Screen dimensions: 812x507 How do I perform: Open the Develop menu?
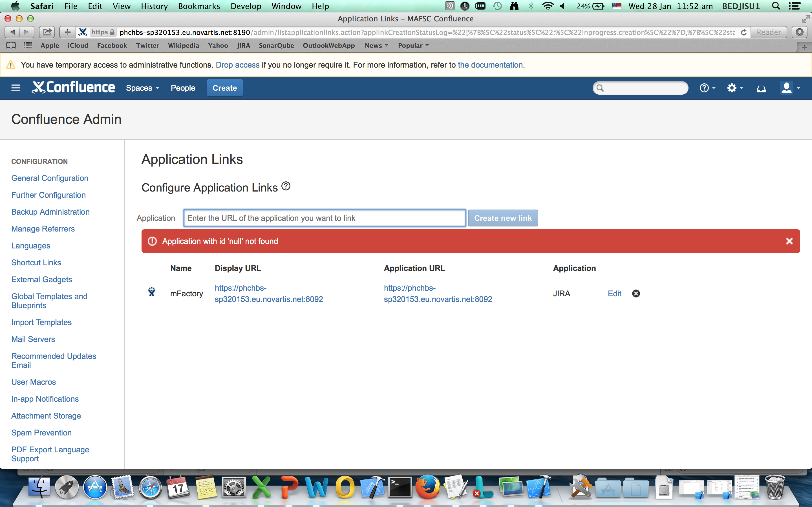[x=246, y=6]
